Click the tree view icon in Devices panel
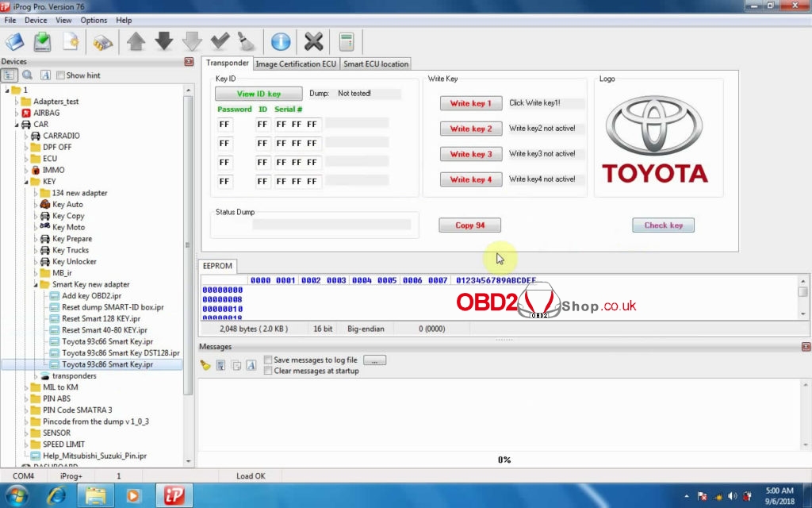 [10, 75]
